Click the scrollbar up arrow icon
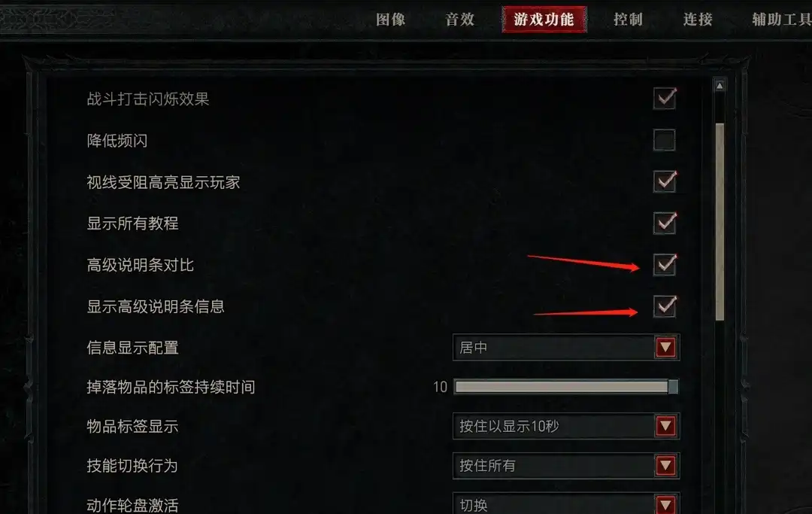 click(x=720, y=86)
